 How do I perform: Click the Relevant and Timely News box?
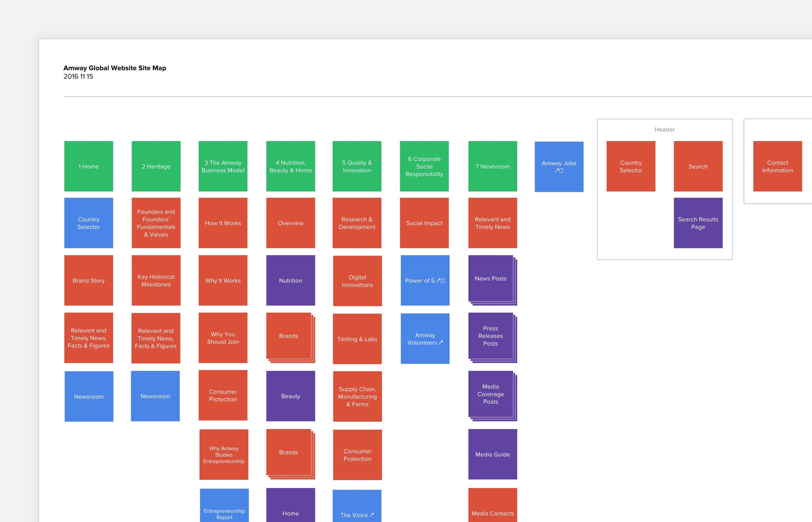[x=493, y=223]
